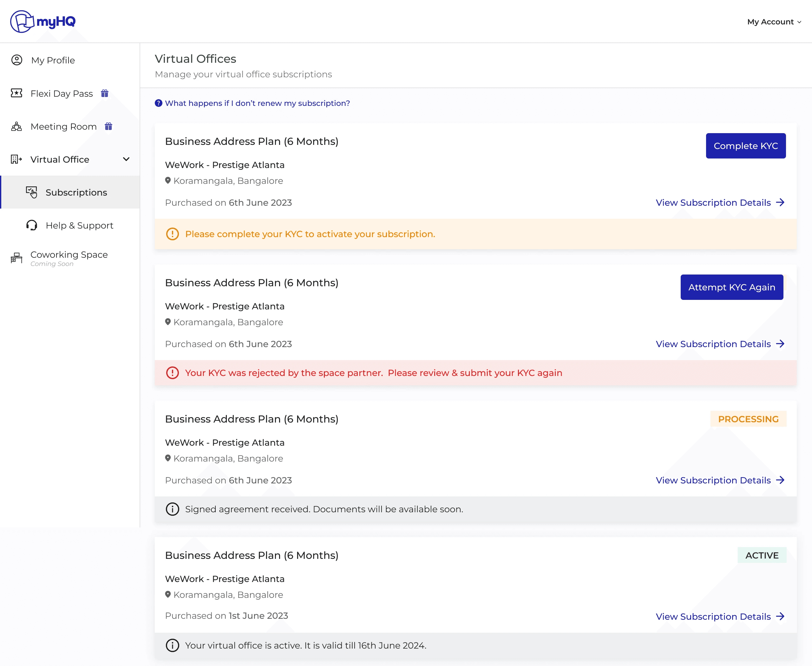Select the Subscriptions menu item
The width and height of the screenshot is (812, 666).
[76, 192]
